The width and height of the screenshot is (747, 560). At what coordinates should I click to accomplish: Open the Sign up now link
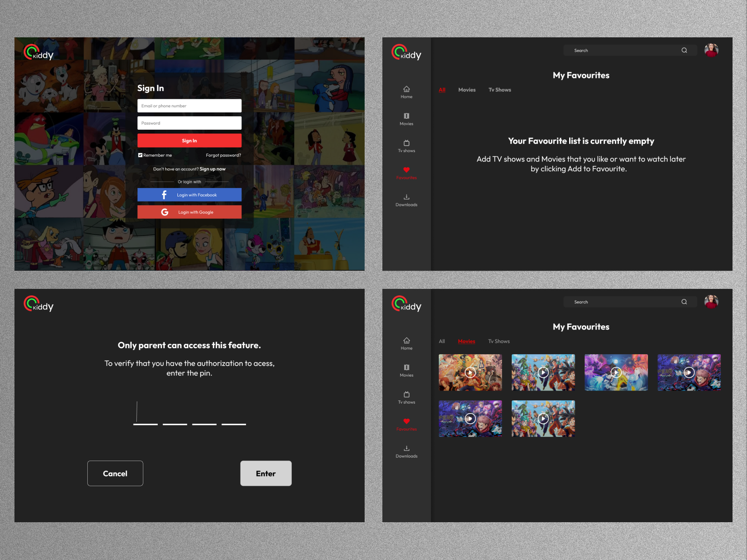click(213, 169)
